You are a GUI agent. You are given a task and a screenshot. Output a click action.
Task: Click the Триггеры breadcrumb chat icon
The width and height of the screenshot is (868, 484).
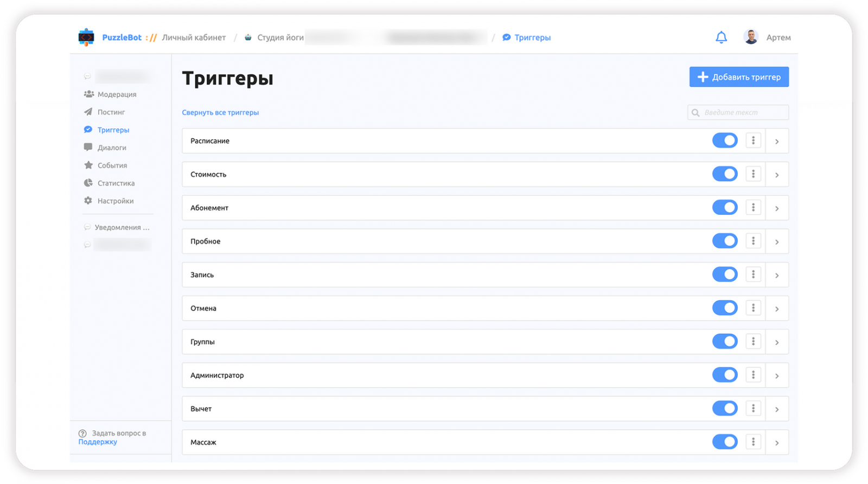click(506, 37)
